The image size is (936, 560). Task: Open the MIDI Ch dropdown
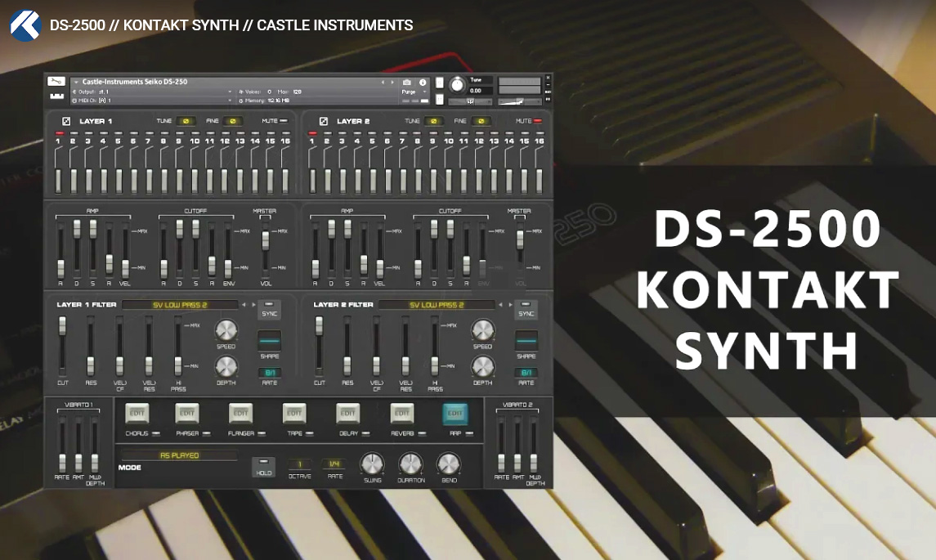coord(152,101)
